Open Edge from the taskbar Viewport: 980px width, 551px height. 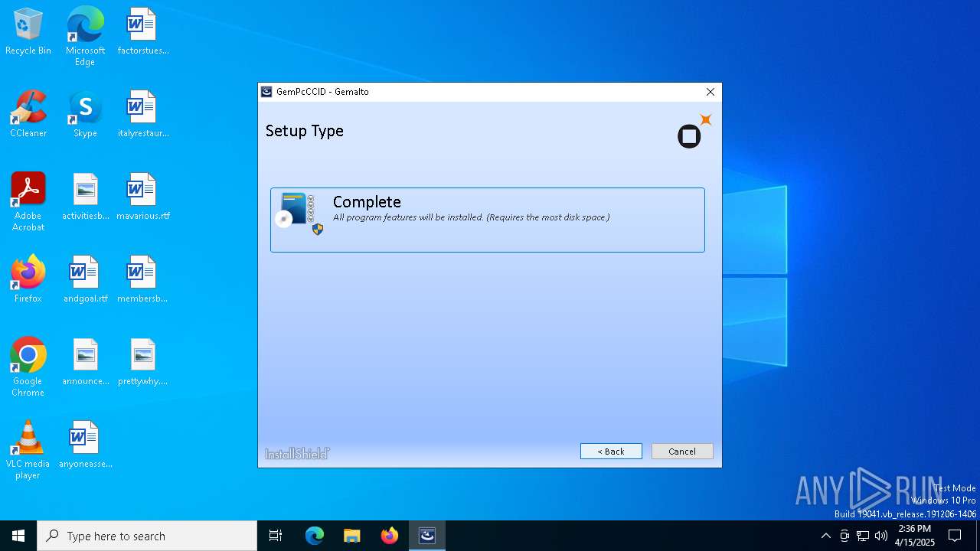tap(315, 536)
